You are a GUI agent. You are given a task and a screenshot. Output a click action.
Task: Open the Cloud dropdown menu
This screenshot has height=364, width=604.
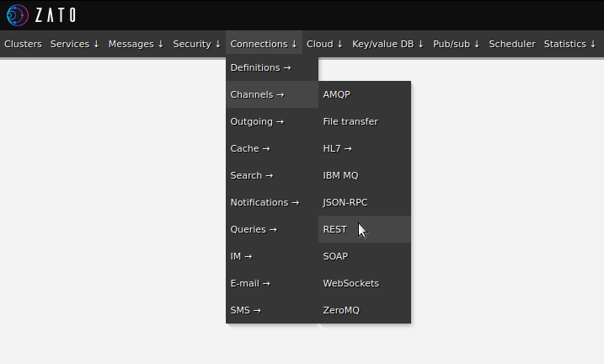325,44
